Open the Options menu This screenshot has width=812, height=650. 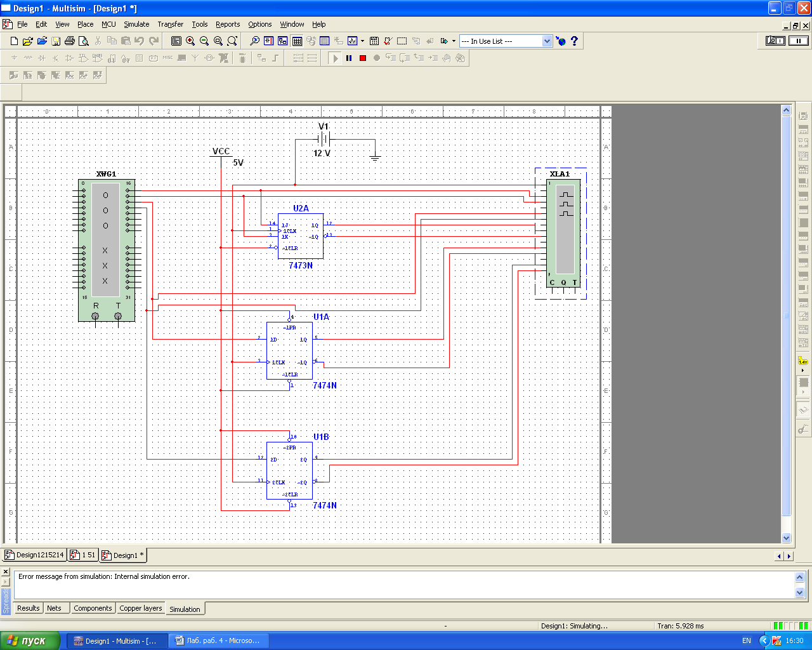pyautogui.click(x=260, y=24)
